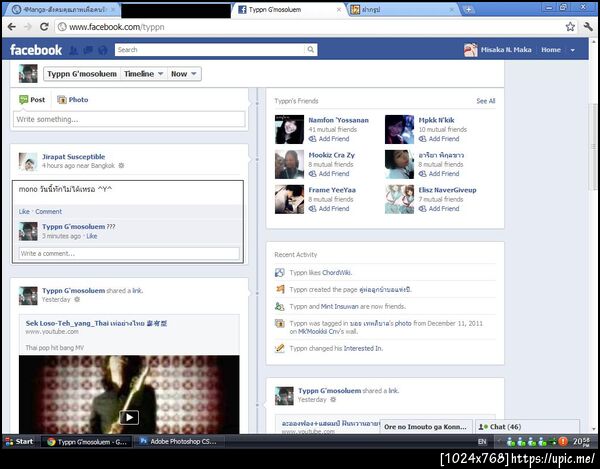Expand the Timeline dropdown
600x469 pixels.
click(x=143, y=74)
